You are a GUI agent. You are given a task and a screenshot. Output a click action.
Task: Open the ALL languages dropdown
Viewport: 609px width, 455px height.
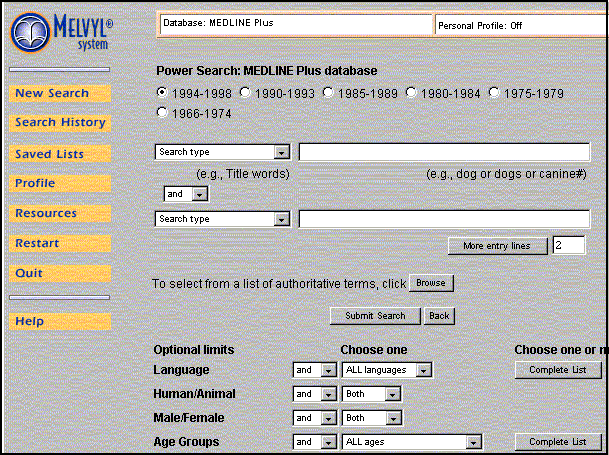pos(387,370)
